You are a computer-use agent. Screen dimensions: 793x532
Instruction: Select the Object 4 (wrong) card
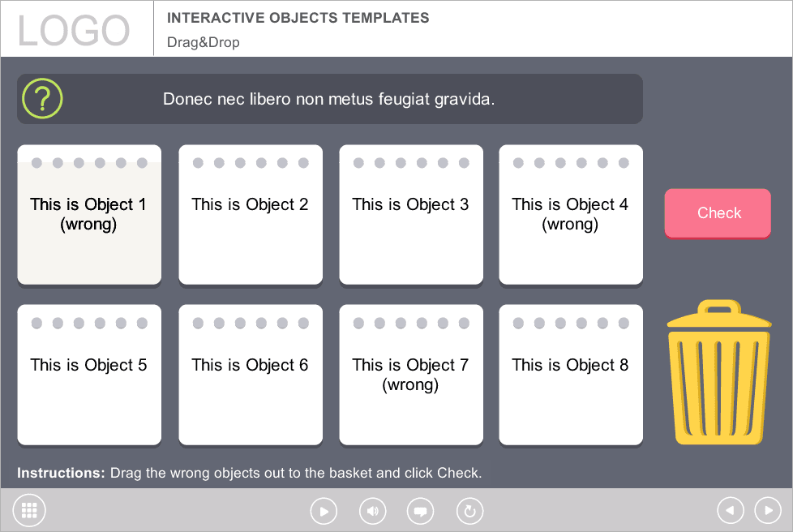pyautogui.click(x=571, y=215)
